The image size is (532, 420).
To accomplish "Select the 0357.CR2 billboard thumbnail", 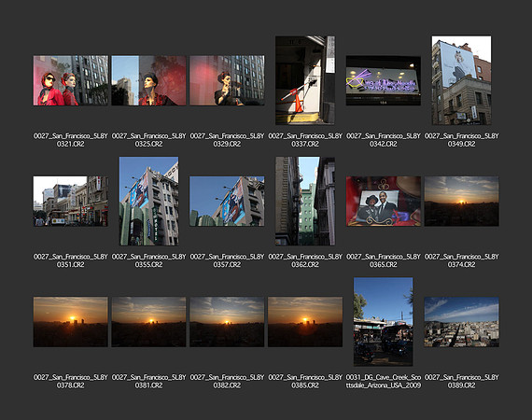I will (x=227, y=202).
